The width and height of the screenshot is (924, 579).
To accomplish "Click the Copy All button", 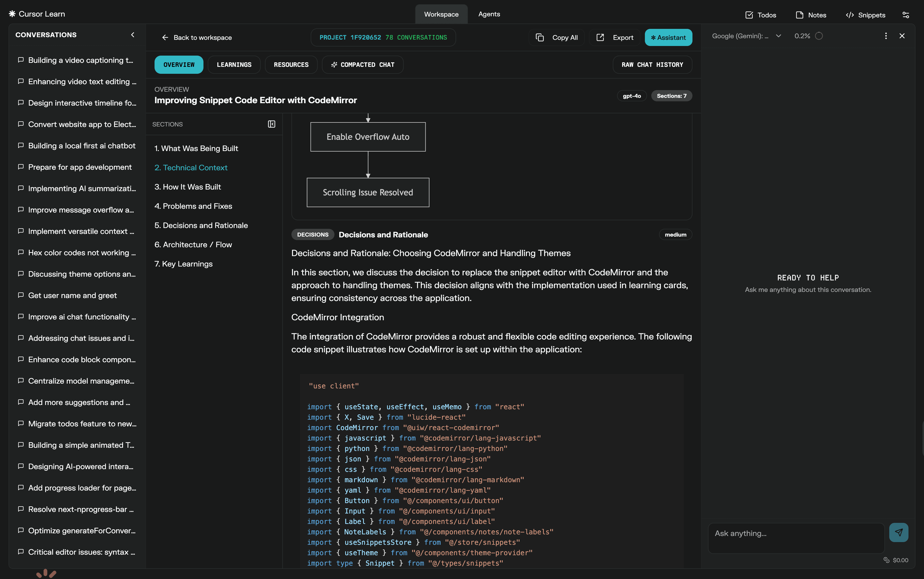I will 557,37.
